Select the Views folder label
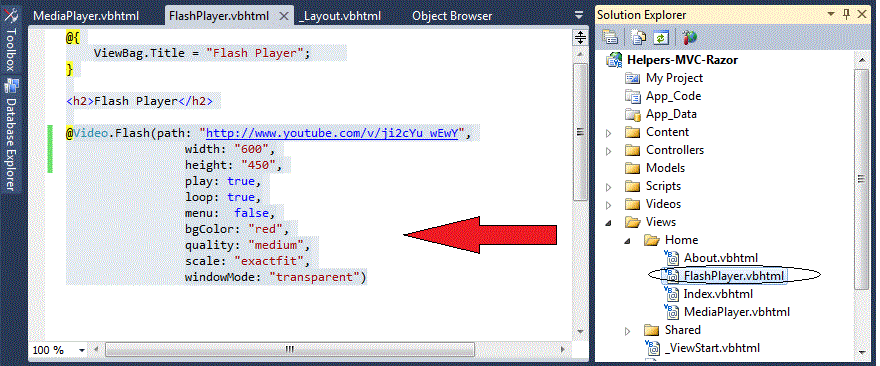The image size is (880, 366). 661,222
